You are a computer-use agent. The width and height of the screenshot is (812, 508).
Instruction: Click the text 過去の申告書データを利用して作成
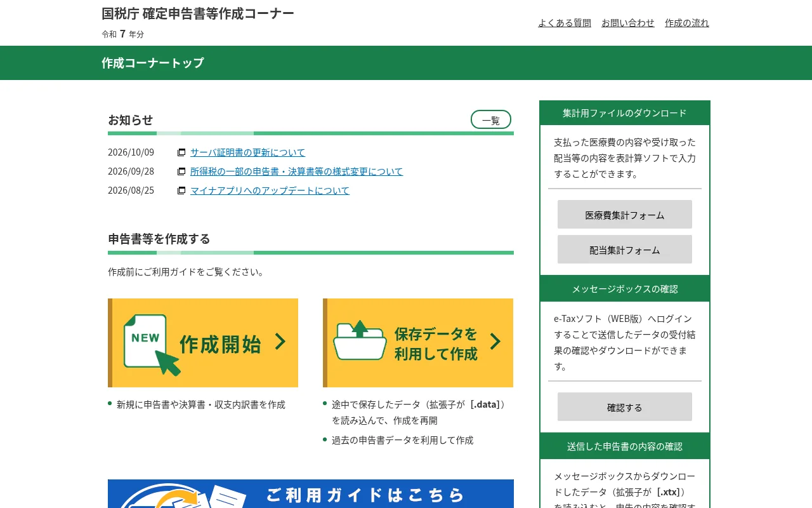pos(403,440)
